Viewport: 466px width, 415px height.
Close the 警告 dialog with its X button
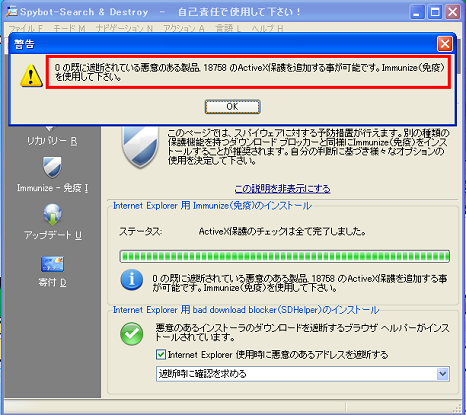[445, 44]
